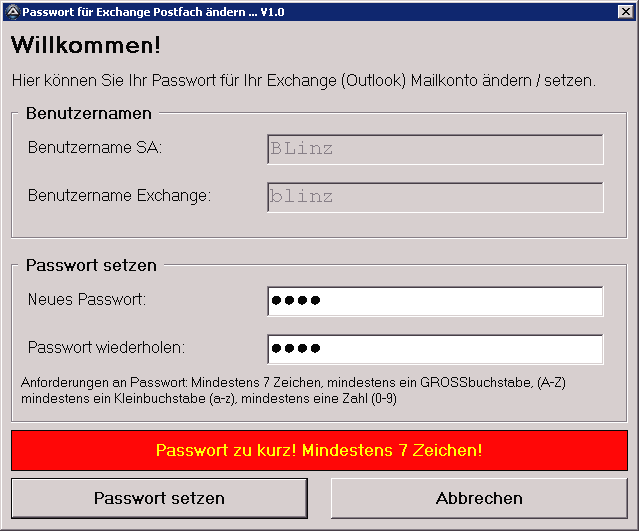Focus the Passwort wiederholen input field
Viewport: 639px width, 531px height.
click(x=435, y=349)
